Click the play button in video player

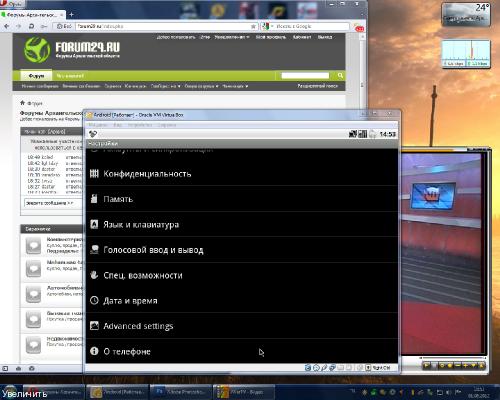point(427,366)
